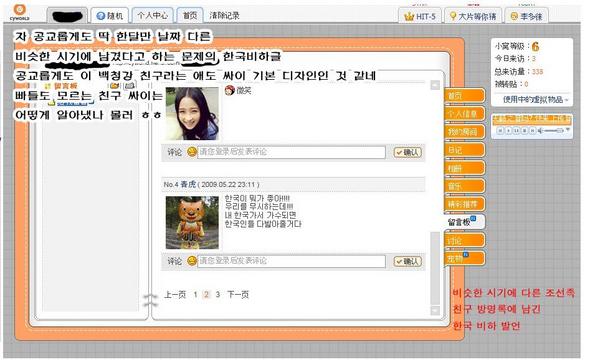Go to guestbook page 3
Viewport: 590px width, 362px height.
pos(217,295)
